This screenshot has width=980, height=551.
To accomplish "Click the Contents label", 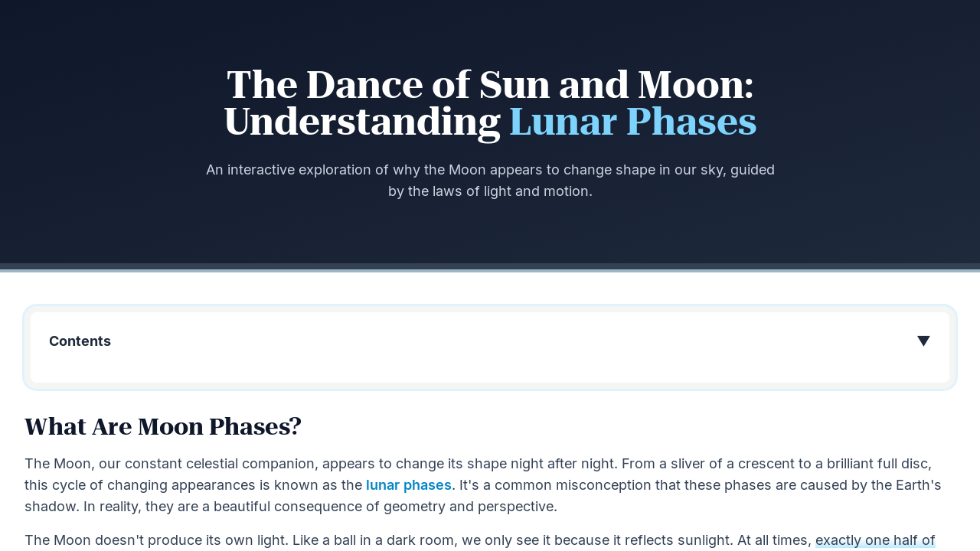I will (80, 341).
